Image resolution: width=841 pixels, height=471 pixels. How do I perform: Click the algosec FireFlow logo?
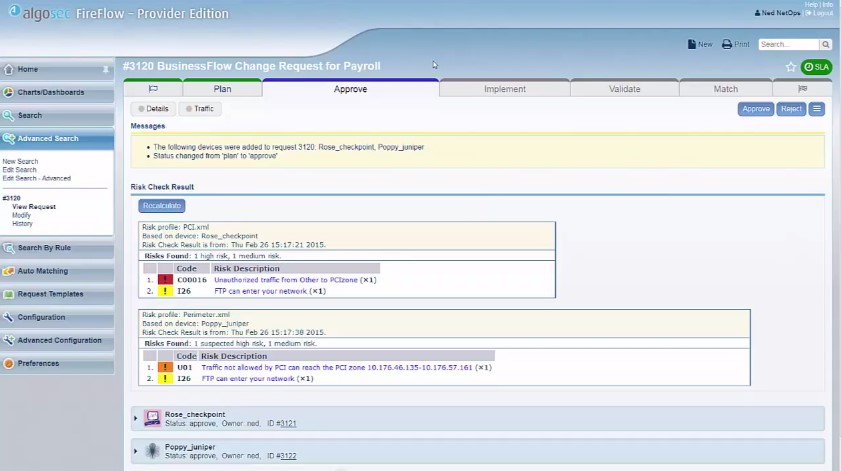click(x=119, y=13)
